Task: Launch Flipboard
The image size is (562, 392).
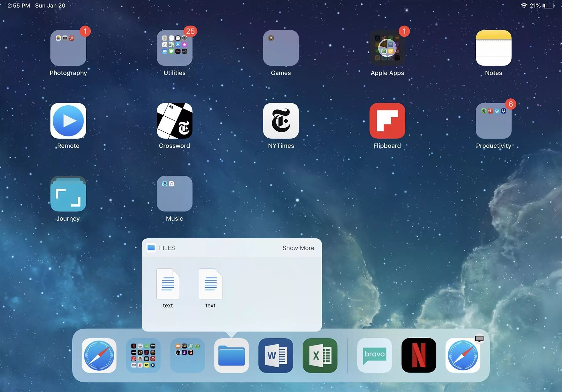Action: (387, 121)
